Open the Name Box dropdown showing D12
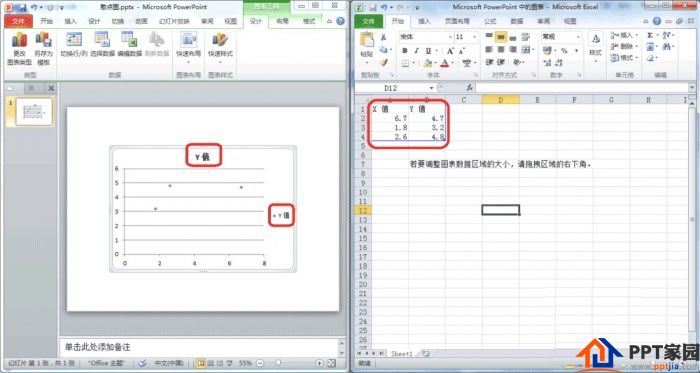700x373 pixels. (x=431, y=88)
